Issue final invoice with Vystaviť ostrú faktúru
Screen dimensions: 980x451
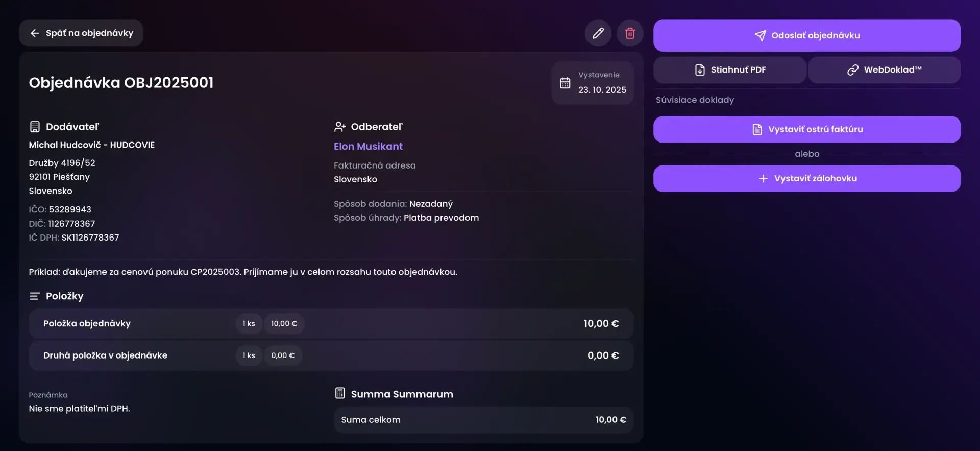pos(806,129)
